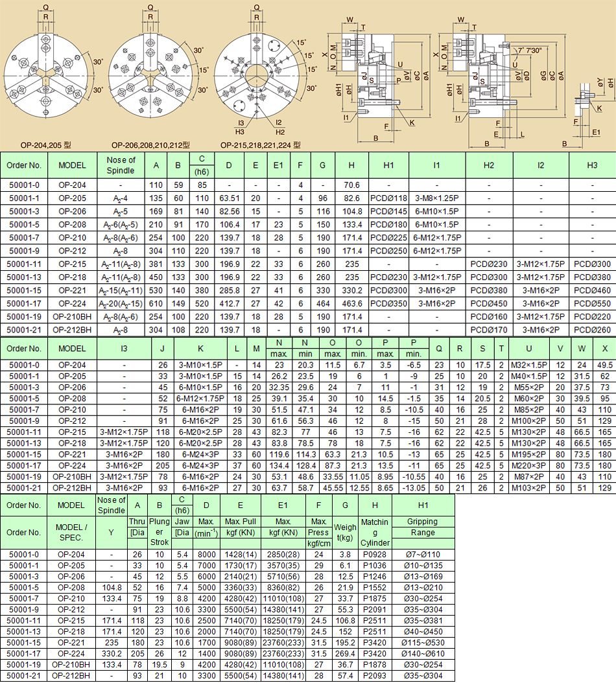Viewport: 616px width, 683px height.
Task: Select the 3-M8×1.25P cell
Action: tap(437, 198)
